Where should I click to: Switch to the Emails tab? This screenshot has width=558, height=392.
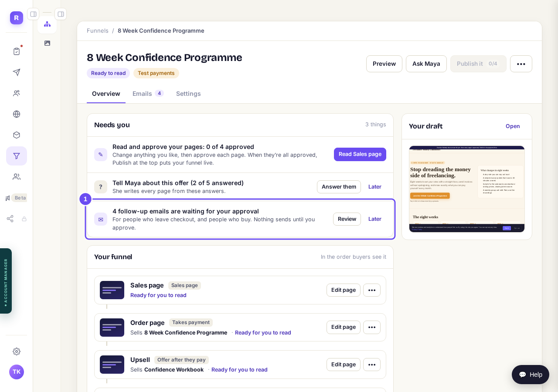(x=148, y=94)
